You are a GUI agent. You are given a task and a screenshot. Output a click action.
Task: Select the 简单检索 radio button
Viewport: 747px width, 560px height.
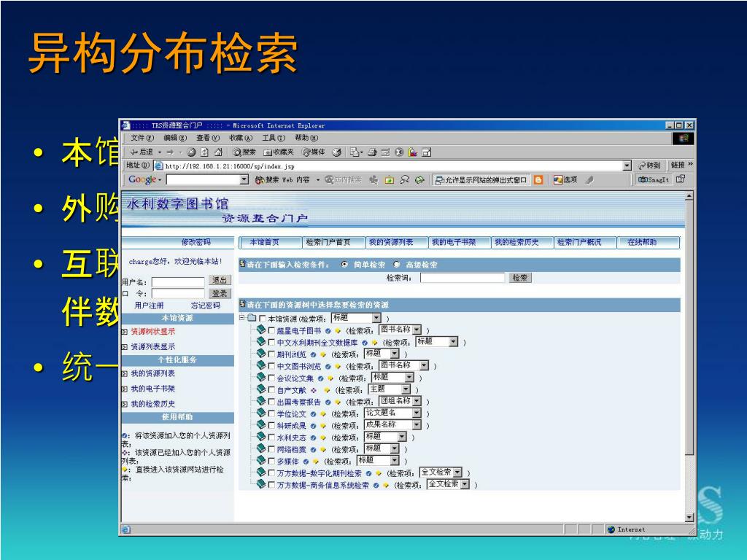pos(344,264)
